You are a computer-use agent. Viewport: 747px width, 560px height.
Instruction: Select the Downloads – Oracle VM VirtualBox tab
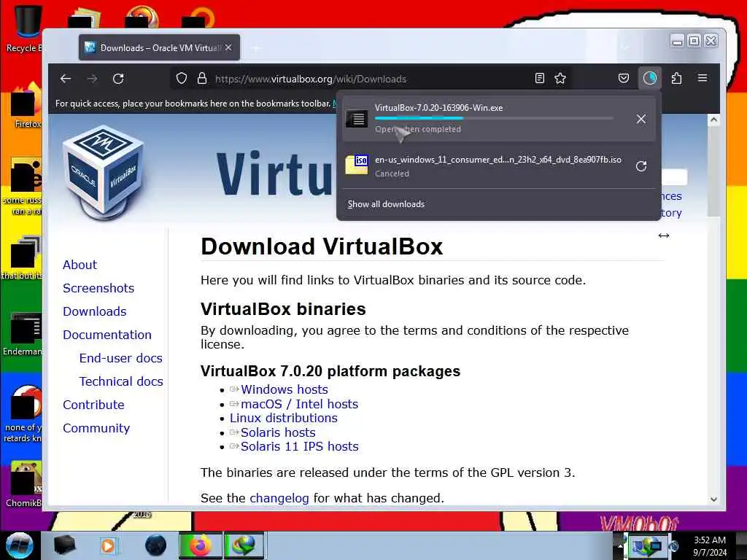click(x=160, y=47)
